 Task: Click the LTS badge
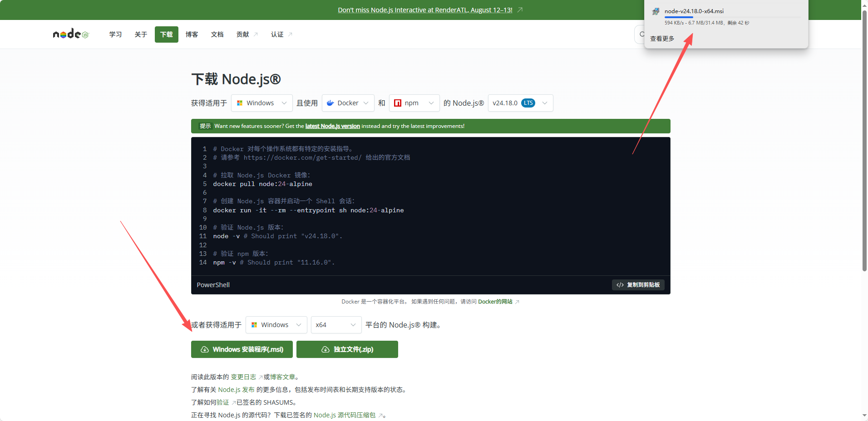(528, 103)
